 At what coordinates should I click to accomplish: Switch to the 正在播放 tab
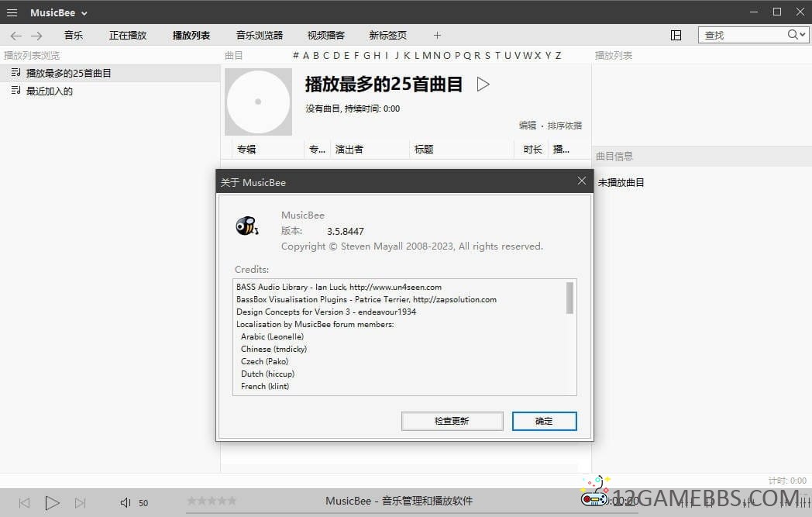pos(128,35)
